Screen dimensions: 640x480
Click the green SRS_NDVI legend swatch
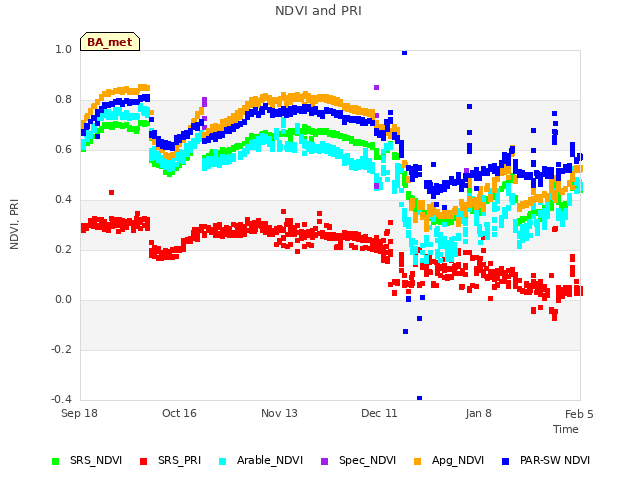click(56, 461)
